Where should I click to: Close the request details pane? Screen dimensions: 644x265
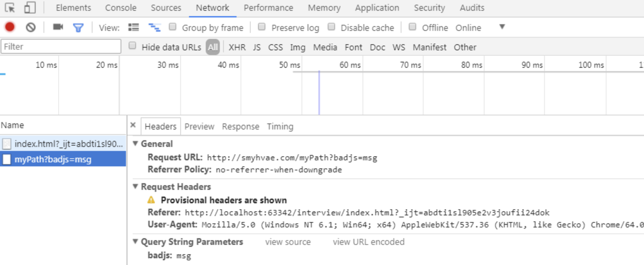[133, 125]
